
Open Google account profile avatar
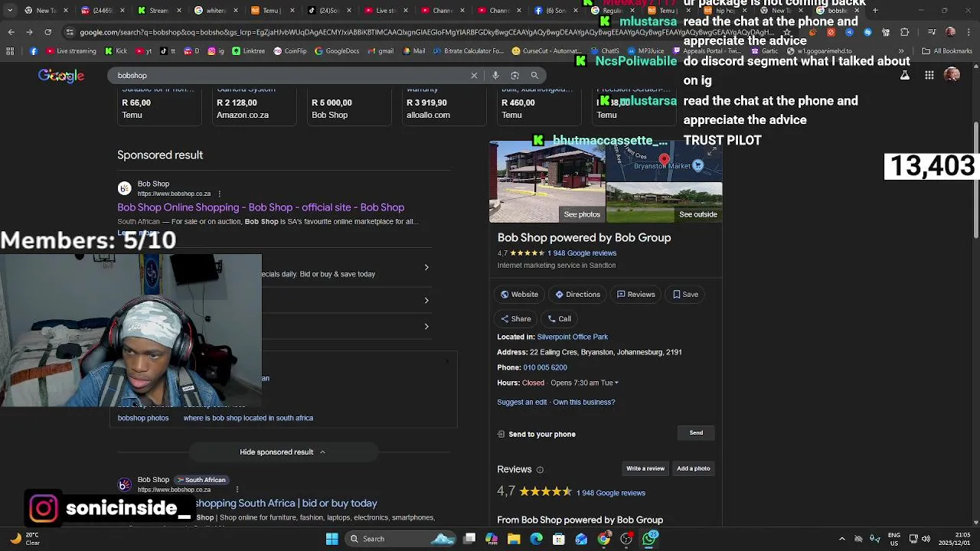(952, 75)
